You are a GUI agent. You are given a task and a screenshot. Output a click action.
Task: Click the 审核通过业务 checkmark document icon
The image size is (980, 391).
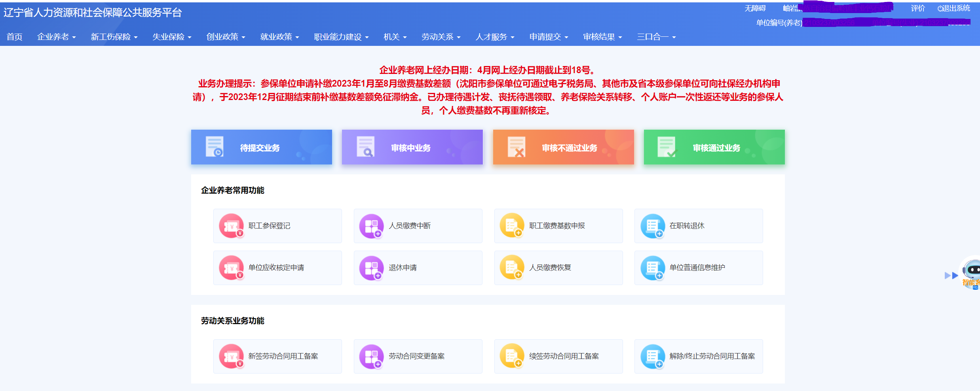(667, 147)
